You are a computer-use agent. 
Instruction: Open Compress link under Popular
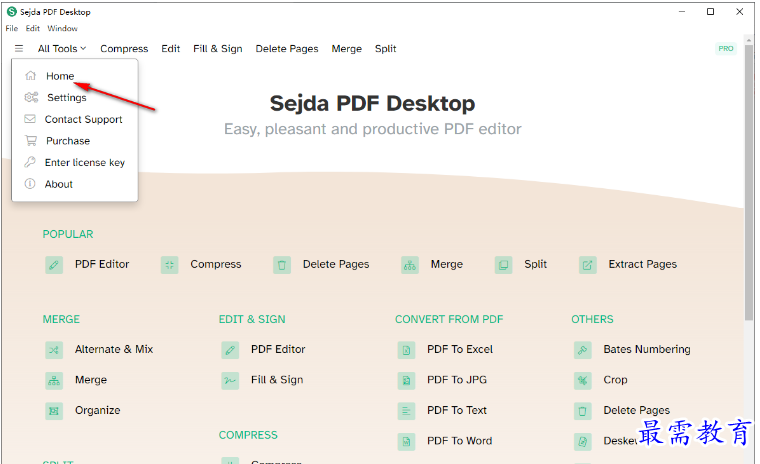(216, 264)
